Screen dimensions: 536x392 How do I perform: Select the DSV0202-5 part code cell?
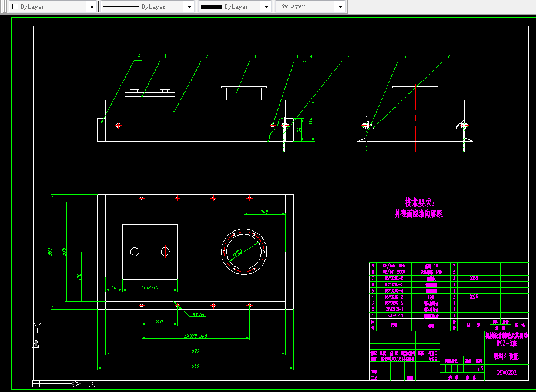pyautogui.click(x=394, y=284)
